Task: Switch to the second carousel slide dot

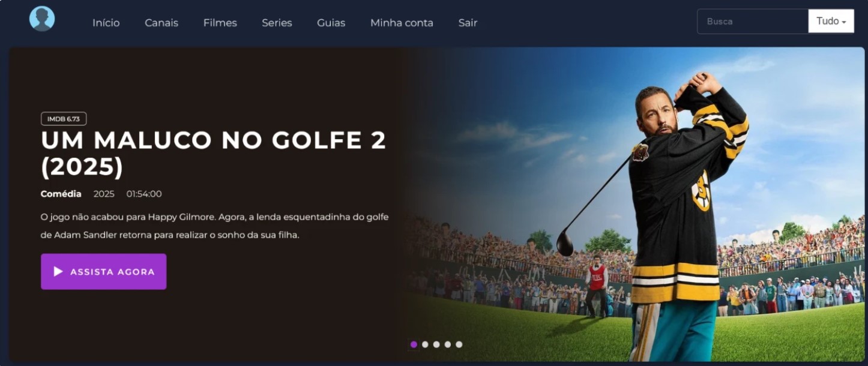Action: tap(425, 344)
